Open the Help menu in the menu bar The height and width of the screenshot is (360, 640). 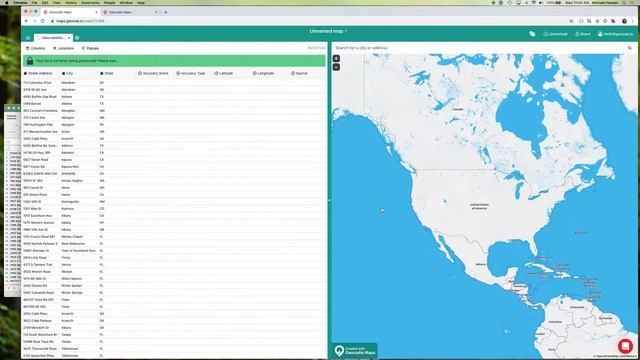pyautogui.click(x=141, y=2)
